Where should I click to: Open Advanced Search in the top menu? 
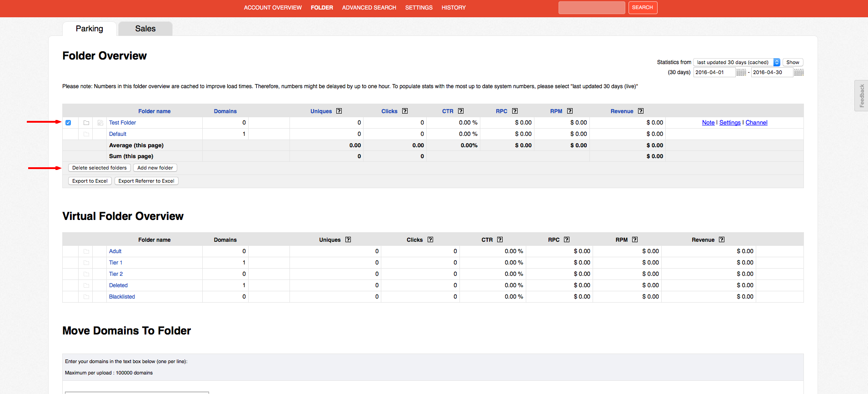369,8
